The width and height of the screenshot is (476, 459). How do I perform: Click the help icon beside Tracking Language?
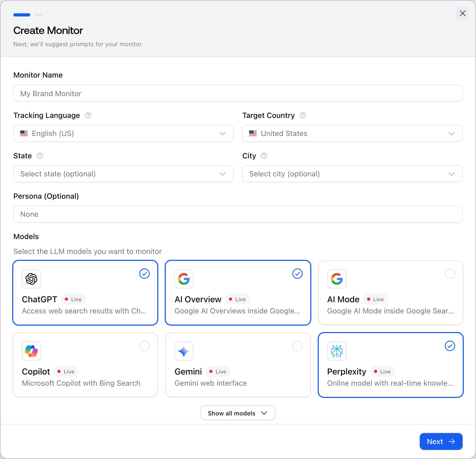pyautogui.click(x=88, y=115)
